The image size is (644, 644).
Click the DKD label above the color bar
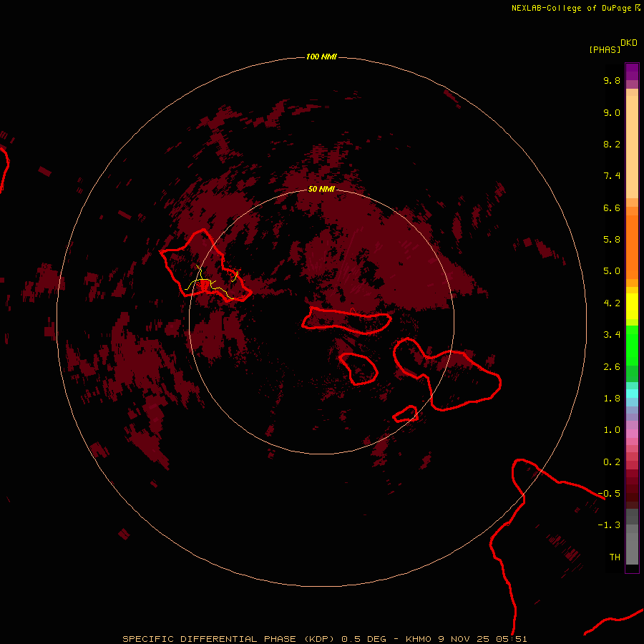click(x=629, y=42)
